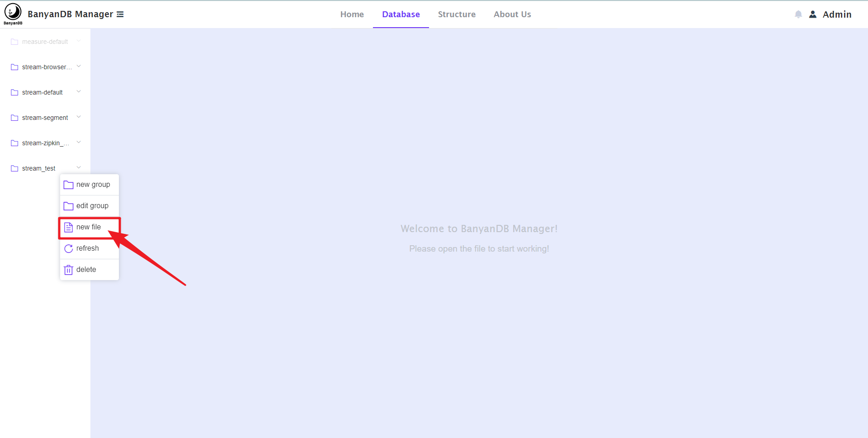The width and height of the screenshot is (868, 438).
Task: Choose 'delete' from context menu
Action: [x=90, y=270]
